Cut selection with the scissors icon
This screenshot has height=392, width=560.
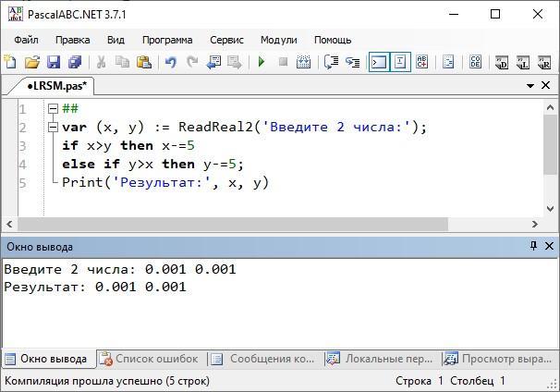pyautogui.click(x=102, y=62)
